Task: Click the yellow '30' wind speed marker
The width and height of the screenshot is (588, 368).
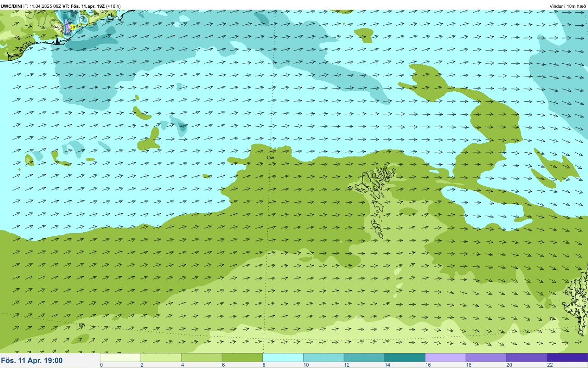Action: 72,28
